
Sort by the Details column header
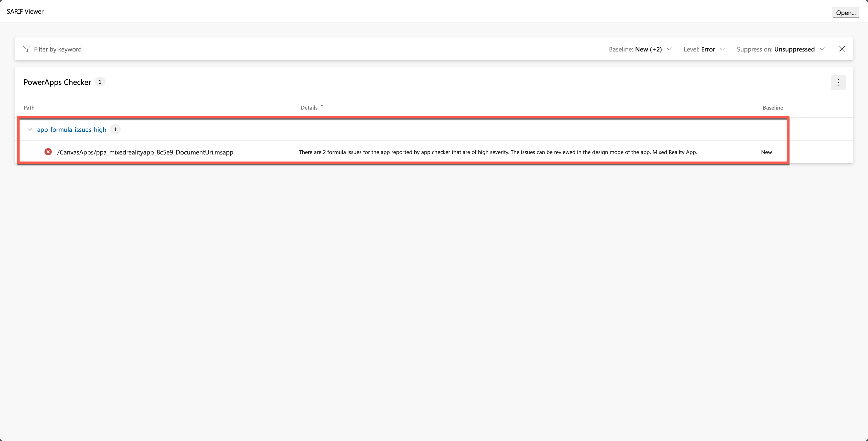(309, 108)
